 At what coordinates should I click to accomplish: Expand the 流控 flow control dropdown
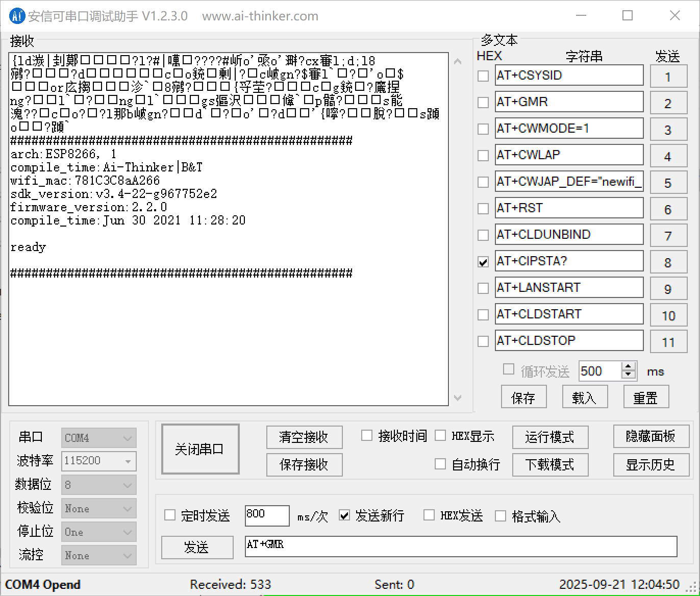[x=99, y=555]
